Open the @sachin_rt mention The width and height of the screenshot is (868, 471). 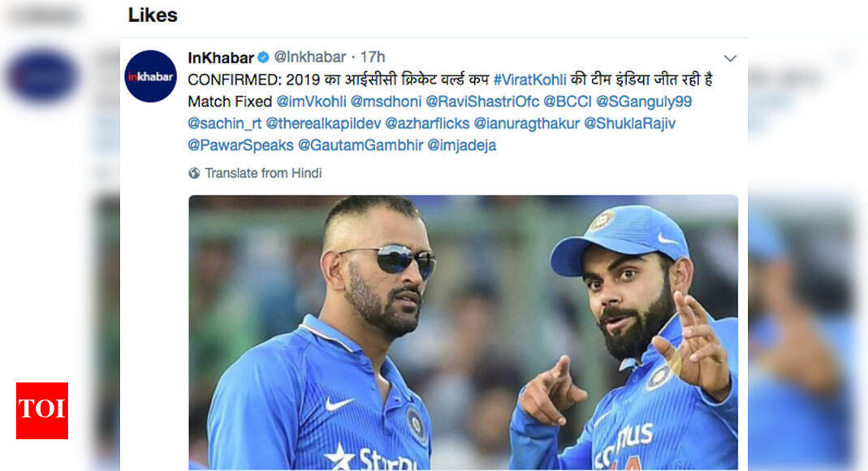point(224,123)
